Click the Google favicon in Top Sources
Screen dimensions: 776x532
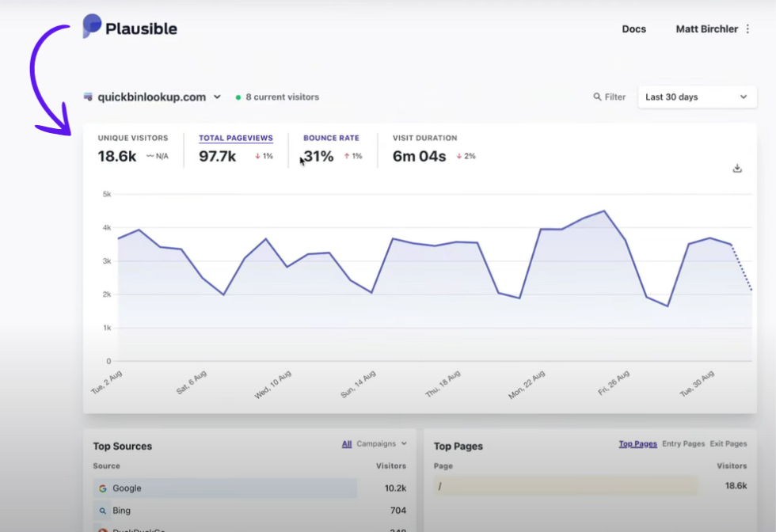coord(103,488)
